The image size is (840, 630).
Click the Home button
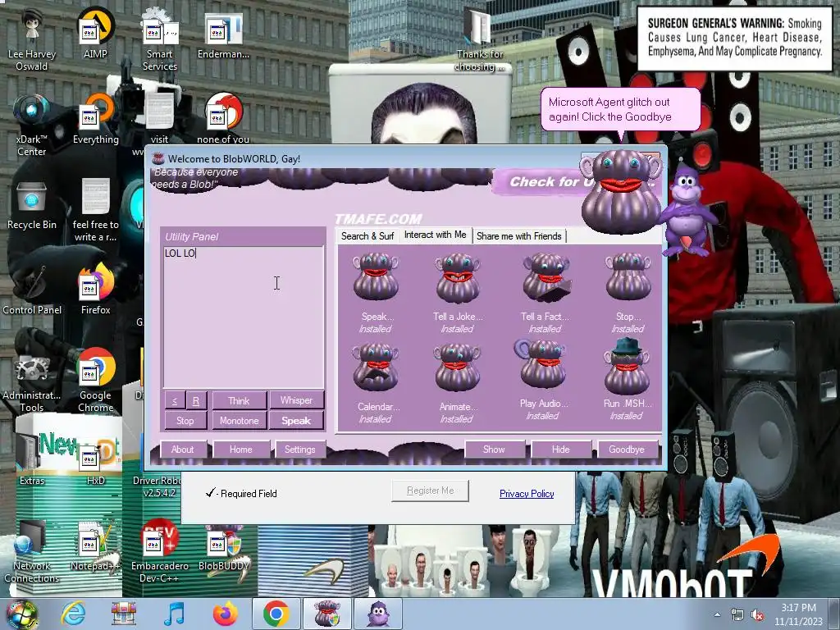[x=241, y=450]
